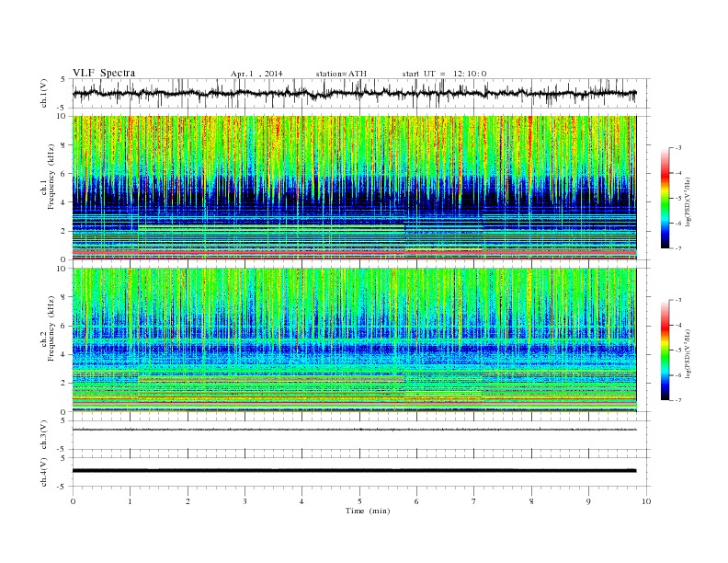Click the "-7" tick on ch.1 colorbar
Viewport: 728px width, 563px height.
678,248
